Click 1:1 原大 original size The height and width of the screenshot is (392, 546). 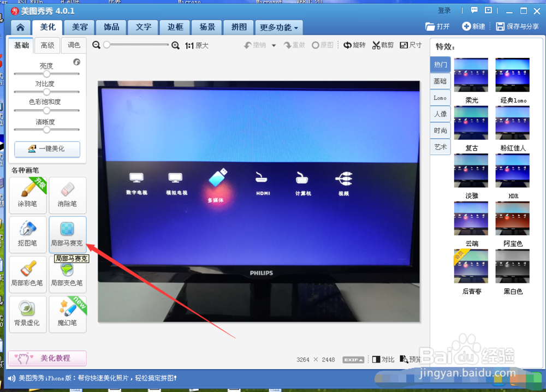pyautogui.click(x=197, y=46)
